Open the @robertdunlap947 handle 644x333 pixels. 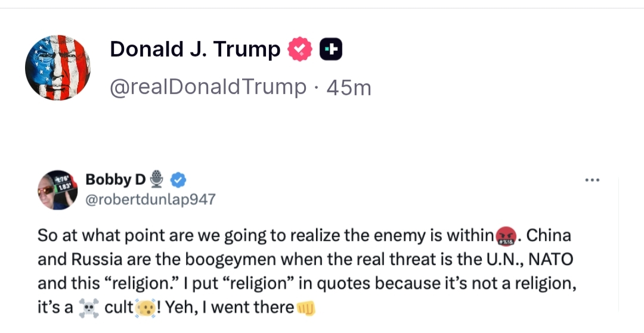point(150,200)
